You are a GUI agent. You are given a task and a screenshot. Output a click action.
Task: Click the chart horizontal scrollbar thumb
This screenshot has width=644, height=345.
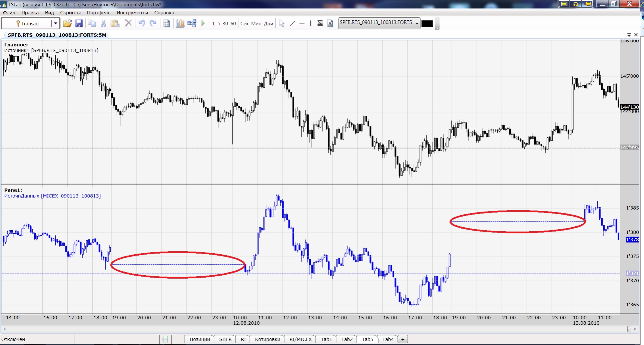629,329
